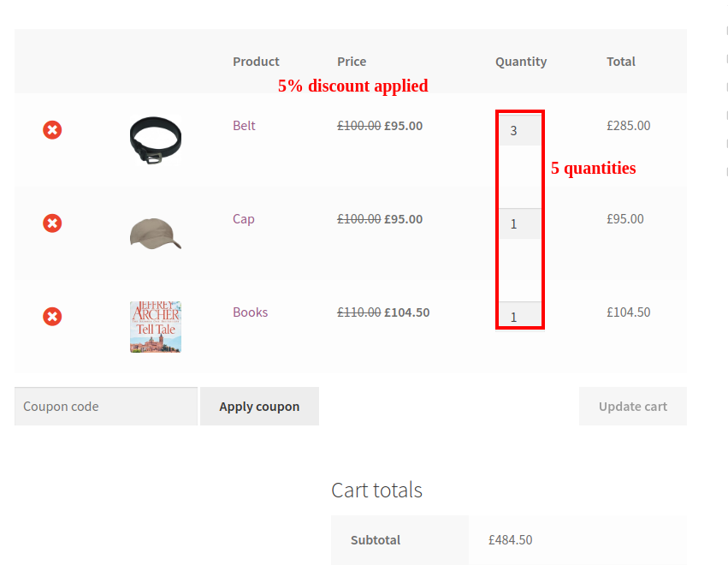Screen dimensions: 728x565
Task: Click the Price column header
Action: 352,62
